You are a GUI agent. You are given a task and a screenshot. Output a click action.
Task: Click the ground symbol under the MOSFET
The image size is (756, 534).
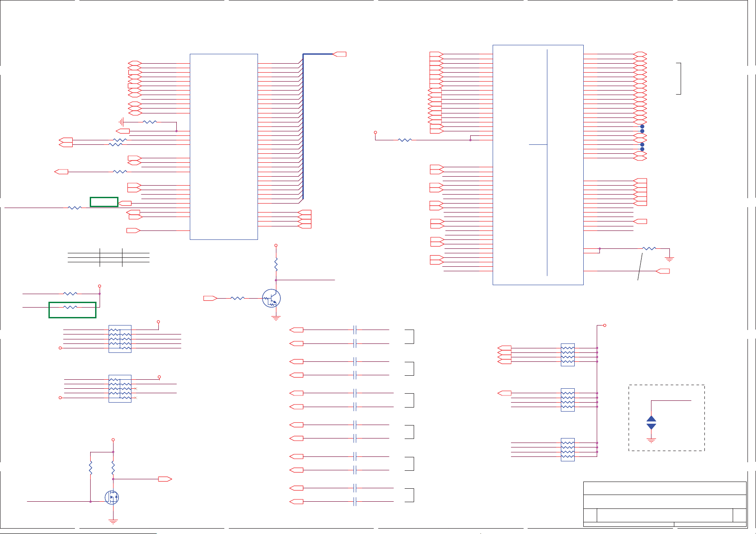coord(113,521)
